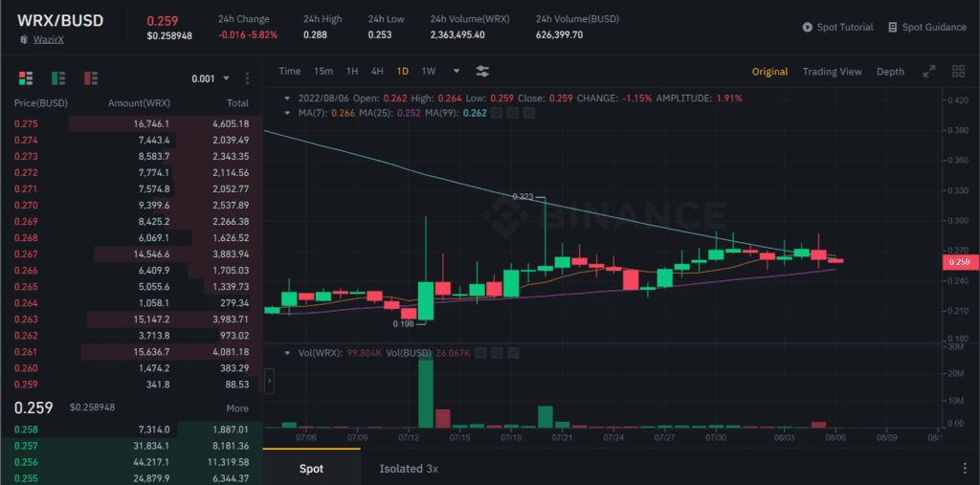Select the 0.270 sell order price

coord(26,205)
